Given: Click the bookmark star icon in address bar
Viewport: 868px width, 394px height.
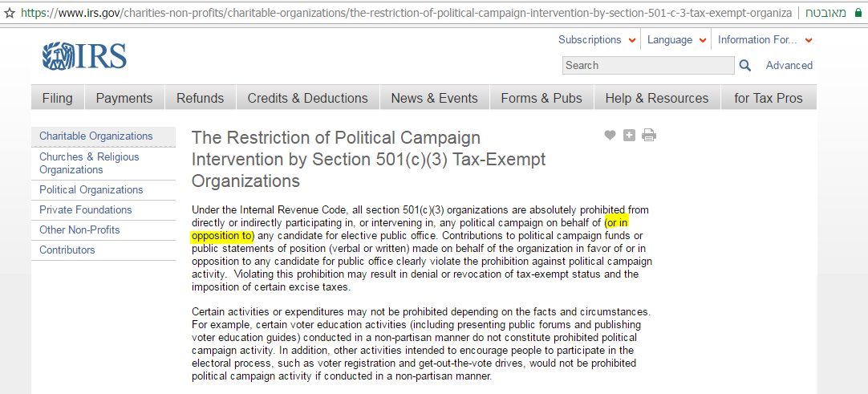Looking at the screenshot, I should point(10,14).
